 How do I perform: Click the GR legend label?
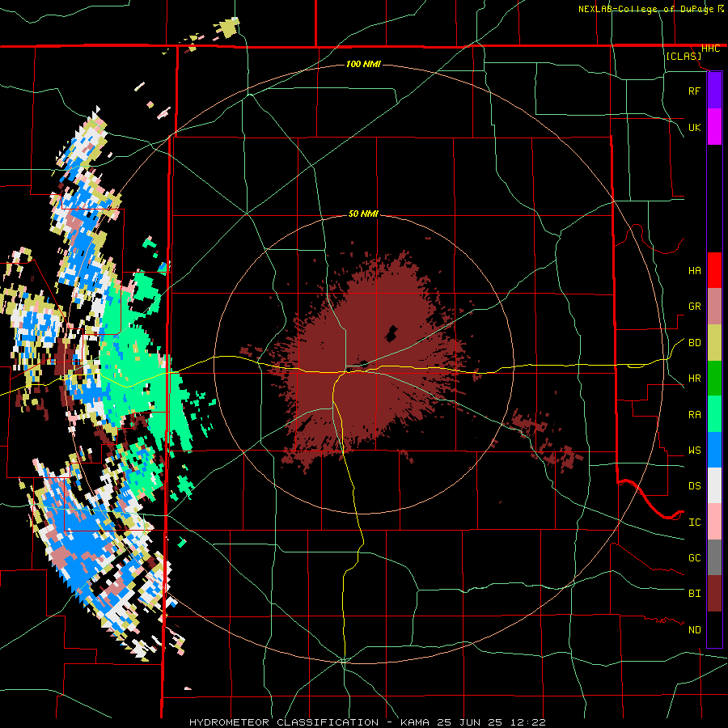click(x=694, y=307)
